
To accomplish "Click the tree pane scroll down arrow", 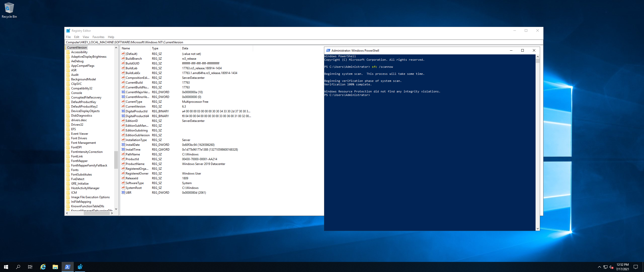I will [116, 209].
